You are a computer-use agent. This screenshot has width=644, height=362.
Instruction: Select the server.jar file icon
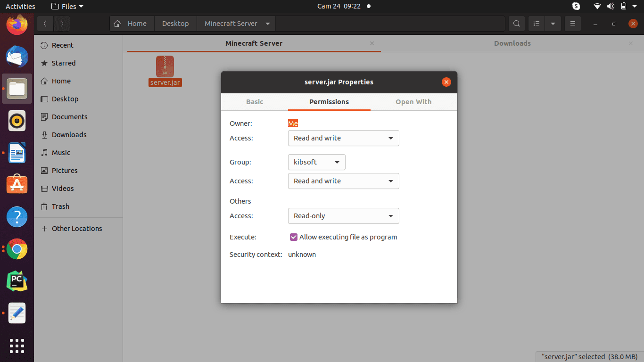(165, 66)
